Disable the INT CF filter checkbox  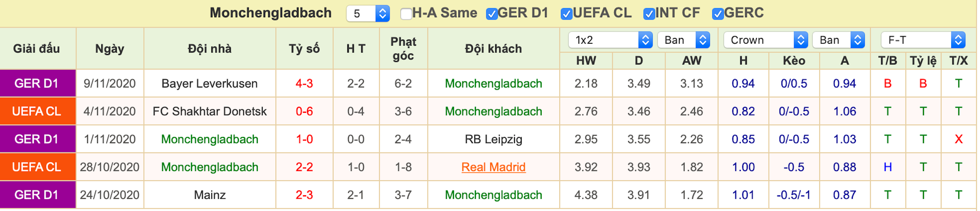click(x=649, y=14)
